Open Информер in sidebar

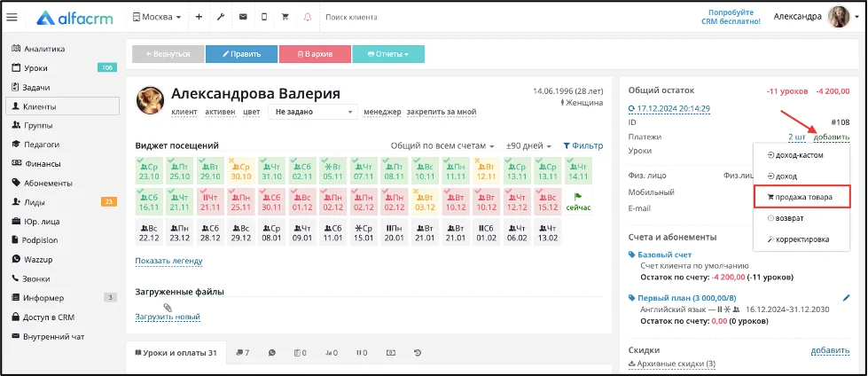[x=43, y=298]
